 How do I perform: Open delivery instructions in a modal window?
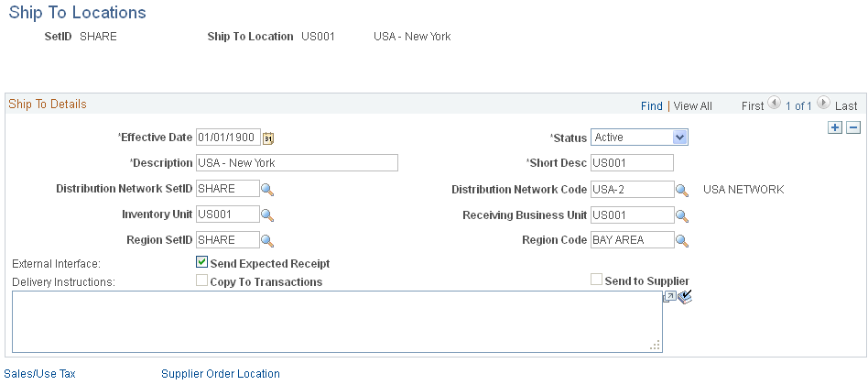click(x=668, y=298)
